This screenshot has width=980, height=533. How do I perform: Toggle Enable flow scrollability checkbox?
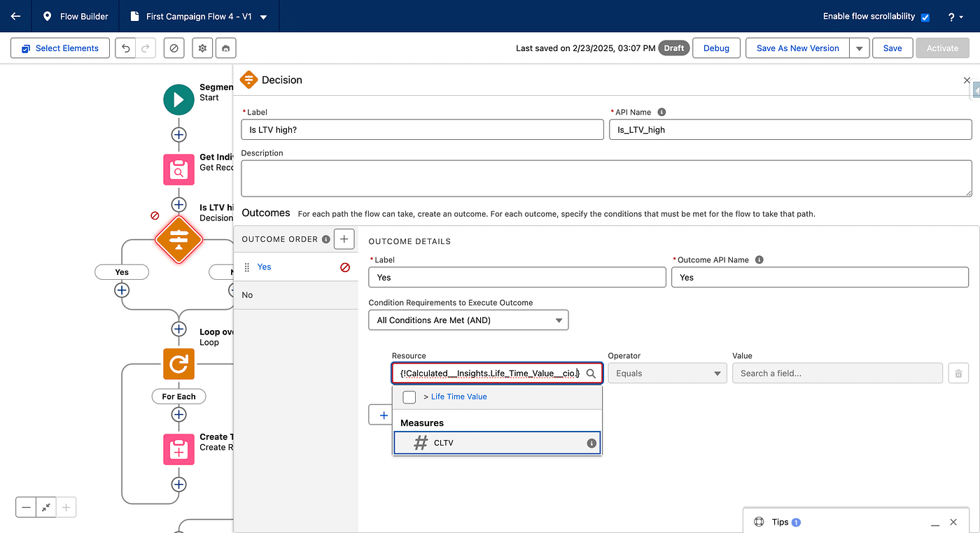tap(925, 17)
